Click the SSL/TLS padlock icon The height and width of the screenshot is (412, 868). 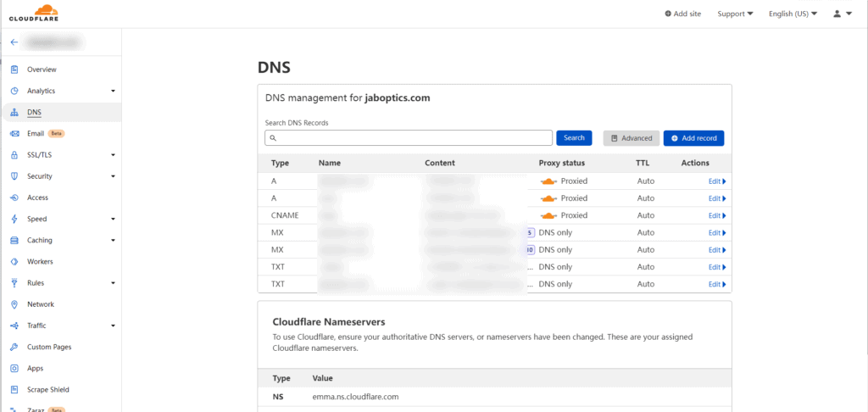(x=15, y=155)
